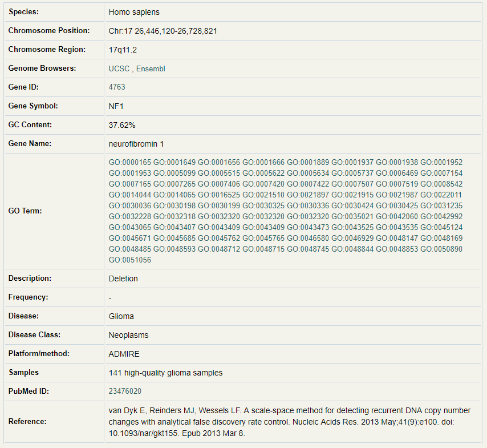Select the disease class value 'Neoplasms'
This screenshot has height=448, width=487.
click(x=128, y=335)
